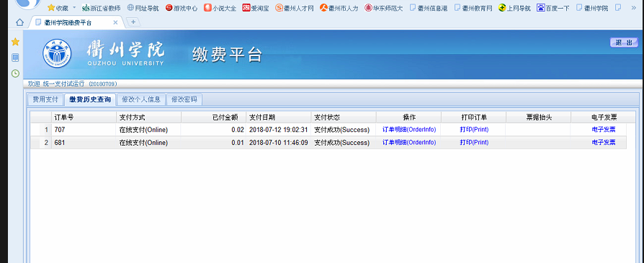Screen dimensions: 644x263
Task: Click 在线支付(Online) in row 707
Action: click(x=144, y=130)
